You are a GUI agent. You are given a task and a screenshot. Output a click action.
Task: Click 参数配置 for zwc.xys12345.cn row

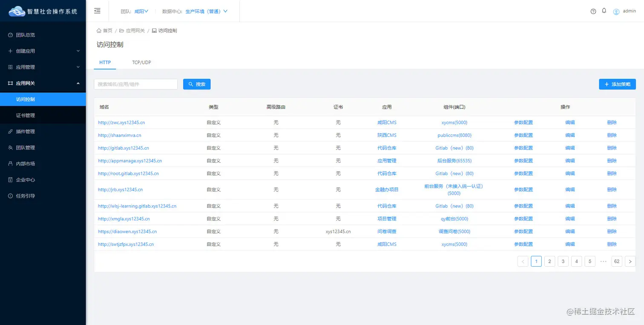coord(523,123)
